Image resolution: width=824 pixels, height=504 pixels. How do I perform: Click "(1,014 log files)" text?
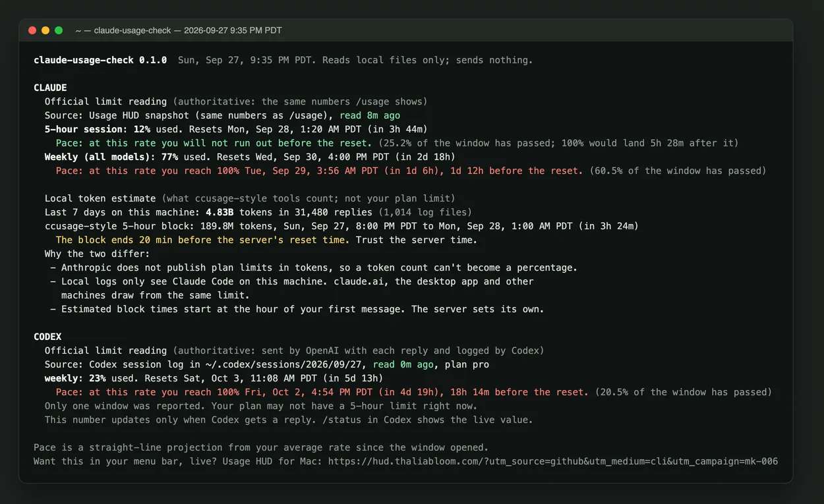point(425,212)
